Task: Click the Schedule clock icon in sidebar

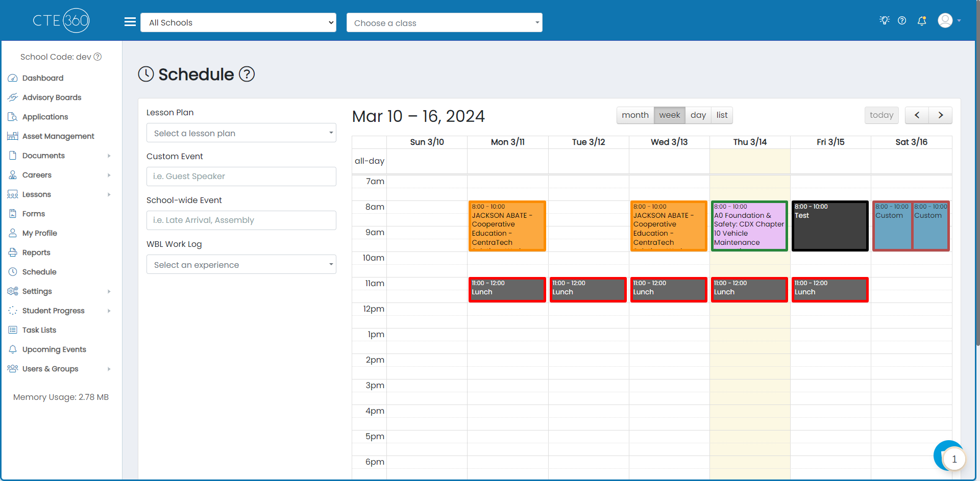Action: (x=13, y=272)
